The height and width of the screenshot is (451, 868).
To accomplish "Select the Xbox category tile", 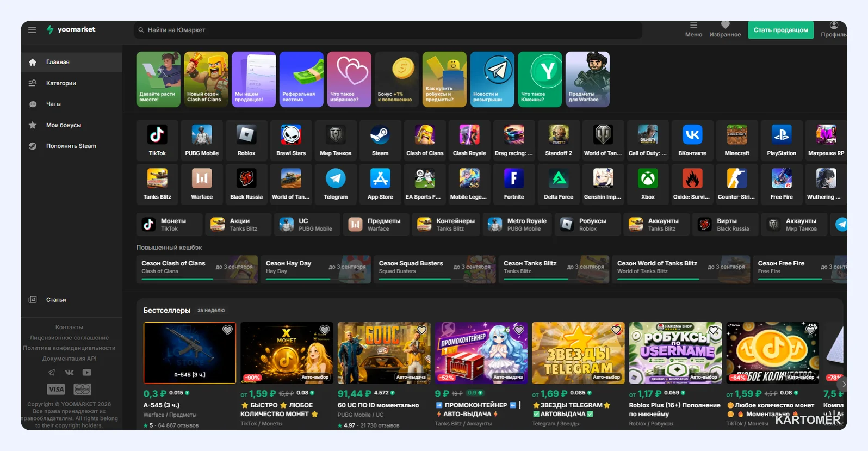I will pyautogui.click(x=648, y=184).
